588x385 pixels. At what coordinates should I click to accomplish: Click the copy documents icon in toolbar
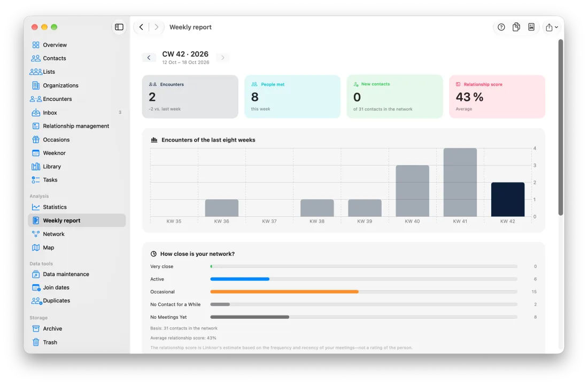516,27
